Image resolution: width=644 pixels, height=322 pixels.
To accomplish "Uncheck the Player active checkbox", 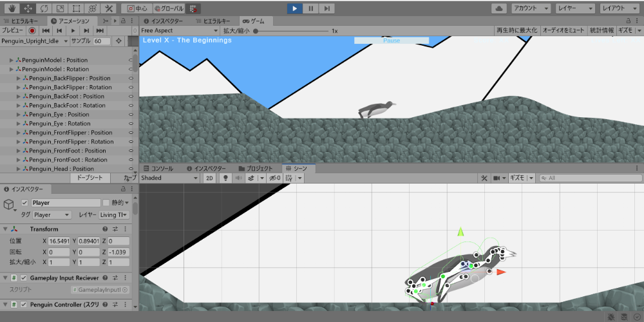I will pyautogui.click(x=25, y=203).
